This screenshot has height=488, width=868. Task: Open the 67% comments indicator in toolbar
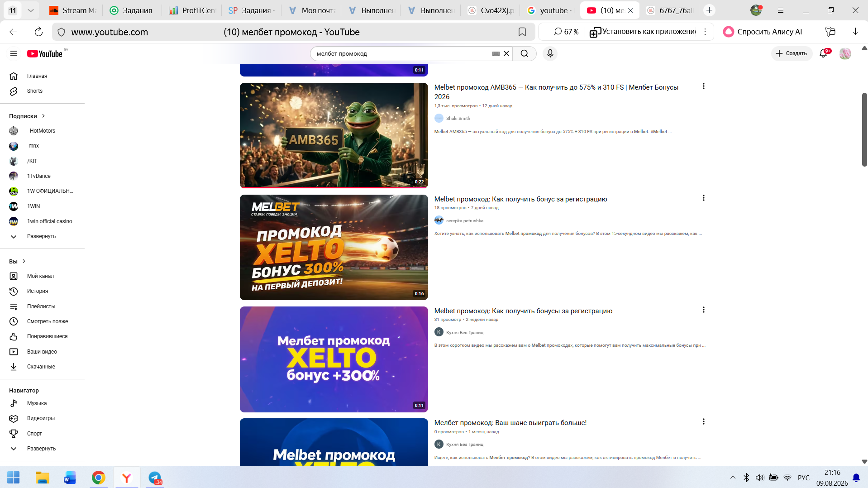tap(566, 32)
